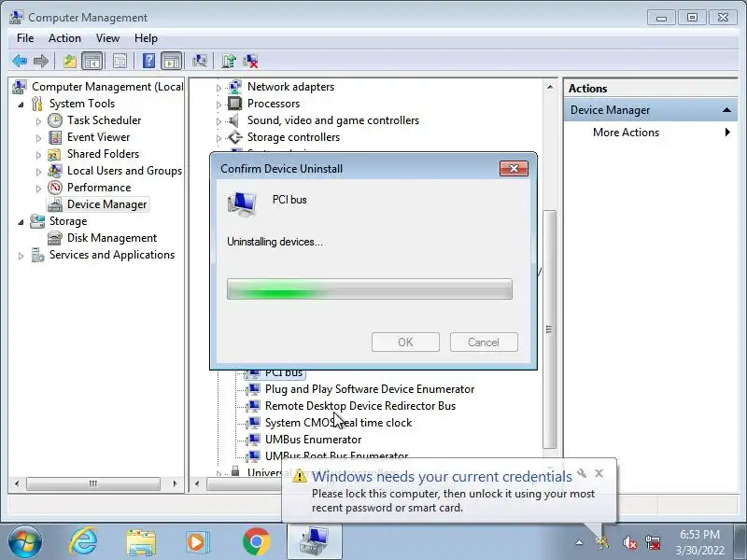Image resolution: width=747 pixels, height=560 pixels.
Task: Click the Storage label in the tree
Action: [68, 221]
